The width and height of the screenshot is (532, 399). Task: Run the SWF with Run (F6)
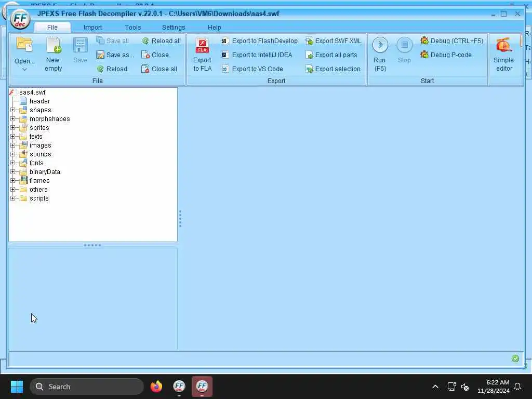pyautogui.click(x=380, y=54)
